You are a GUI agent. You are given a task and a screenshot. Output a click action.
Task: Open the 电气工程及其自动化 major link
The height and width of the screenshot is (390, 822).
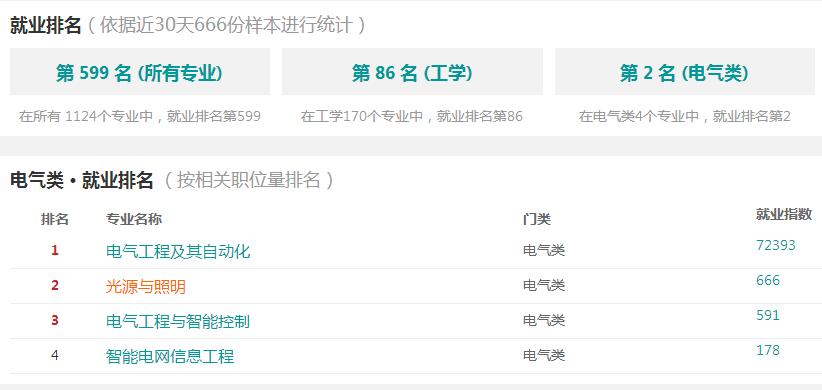(x=178, y=252)
